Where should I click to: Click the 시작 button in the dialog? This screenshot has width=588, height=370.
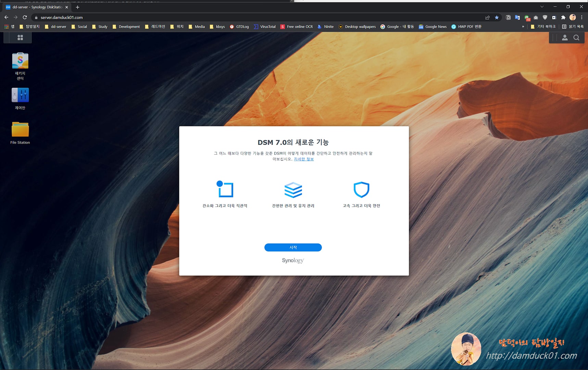(293, 247)
